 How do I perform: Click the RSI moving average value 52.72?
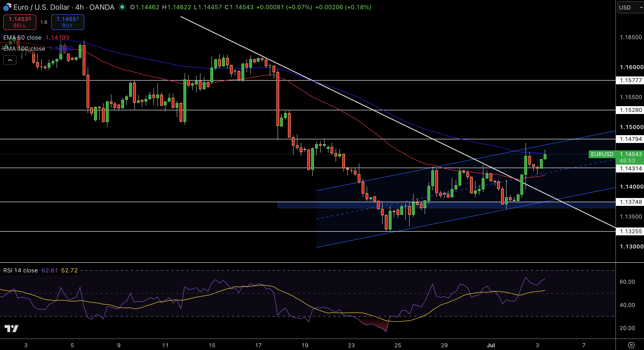69,270
